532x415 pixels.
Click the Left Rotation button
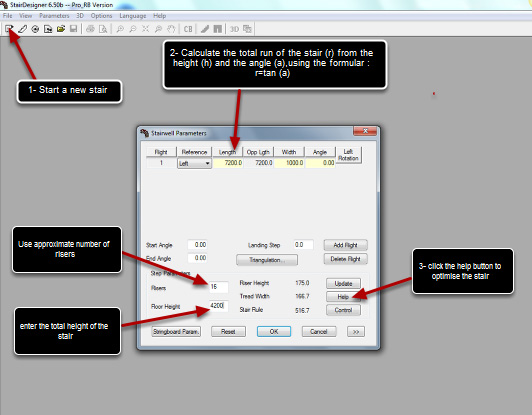point(348,155)
